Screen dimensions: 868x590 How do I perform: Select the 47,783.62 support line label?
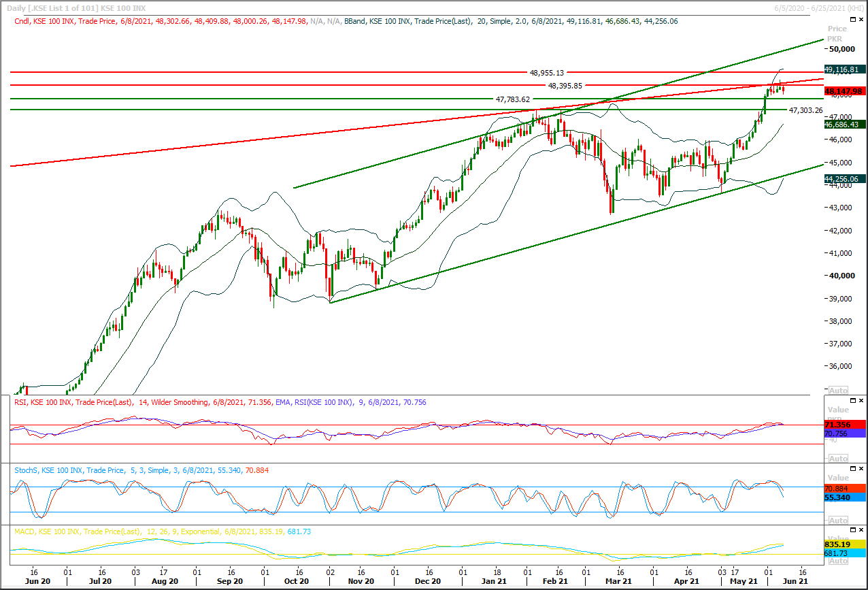coord(513,99)
